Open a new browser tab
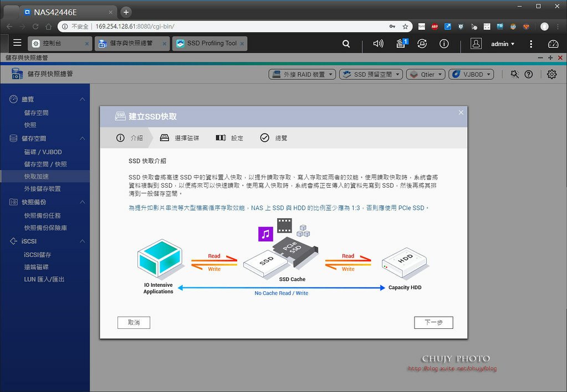 (x=126, y=12)
